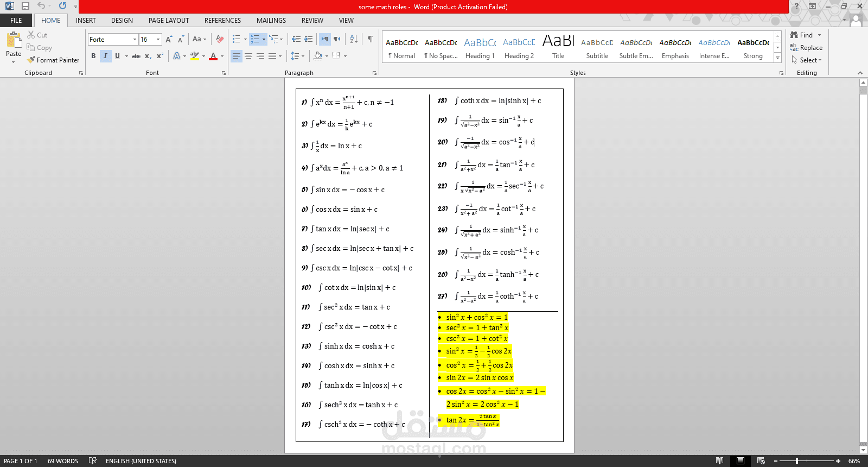Viewport: 868px width, 467px height.
Task: Click vertical scrollbar down arrow
Action: click(863, 450)
